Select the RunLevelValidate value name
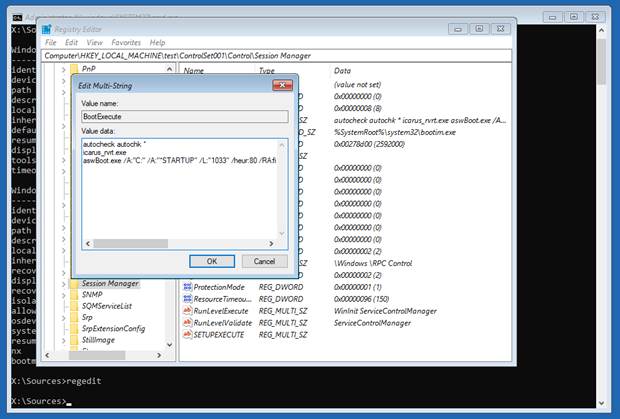This screenshot has height=419, width=620. [223, 323]
